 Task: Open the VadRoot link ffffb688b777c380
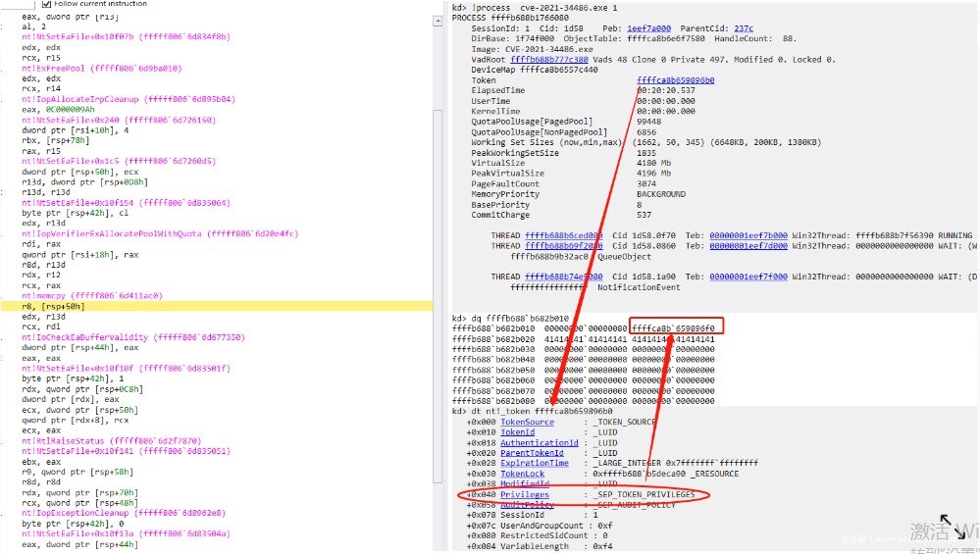click(548, 60)
